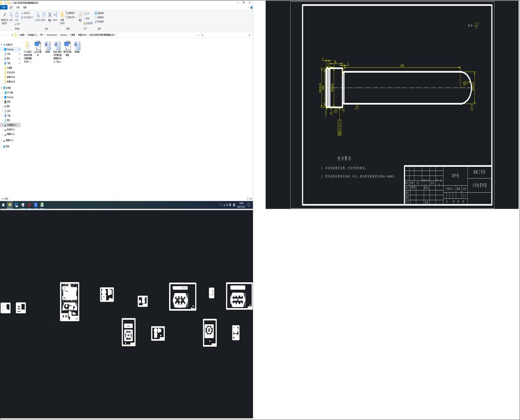Click the Delete X icon in ribbon

(50, 16)
